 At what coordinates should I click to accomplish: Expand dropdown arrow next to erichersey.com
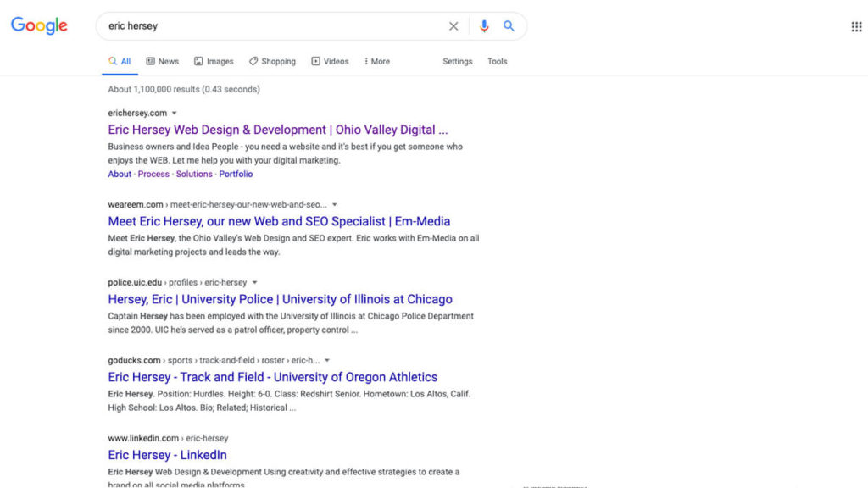[175, 113]
